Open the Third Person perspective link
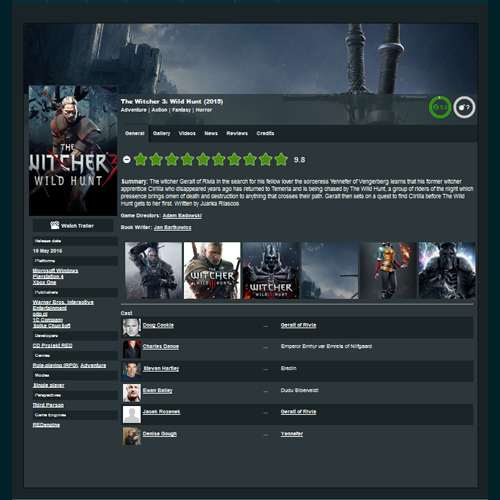The image size is (500, 500). pos(48,405)
